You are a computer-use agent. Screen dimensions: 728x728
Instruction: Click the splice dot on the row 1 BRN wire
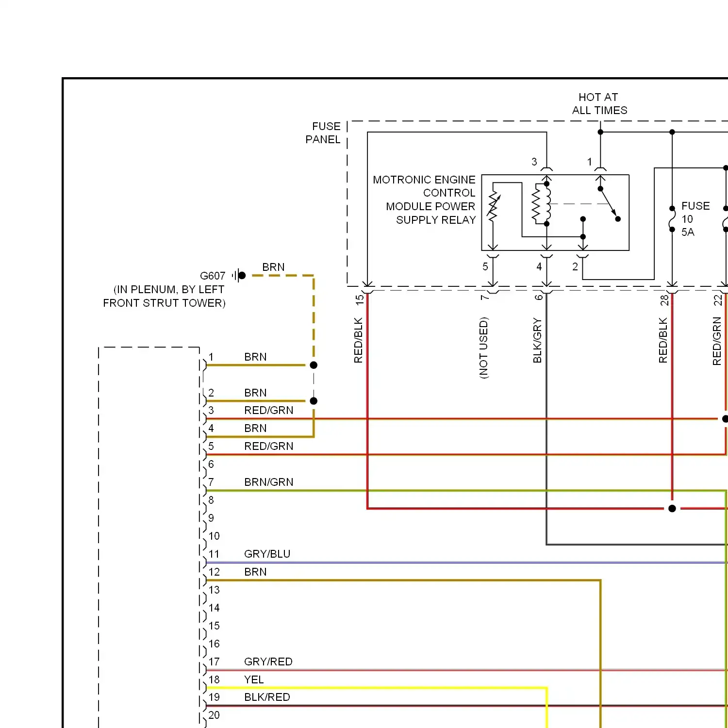coord(314,365)
